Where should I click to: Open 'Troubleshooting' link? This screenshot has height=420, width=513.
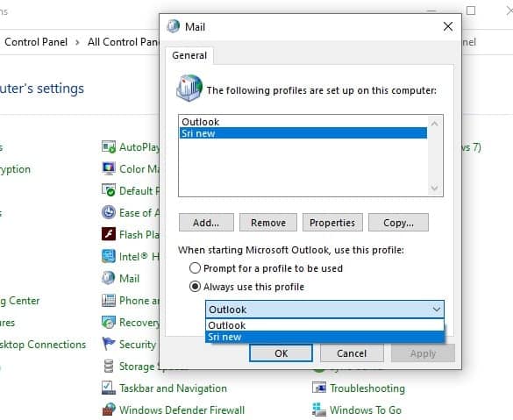click(x=367, y=388)
